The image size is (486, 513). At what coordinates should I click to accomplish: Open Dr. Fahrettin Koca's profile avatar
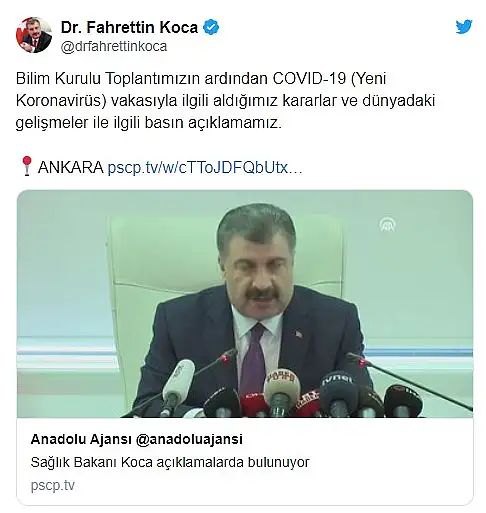point(34,35)
